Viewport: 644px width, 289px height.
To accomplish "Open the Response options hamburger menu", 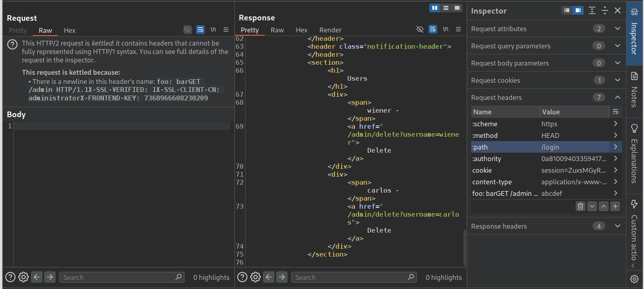I will click(458, 29).
